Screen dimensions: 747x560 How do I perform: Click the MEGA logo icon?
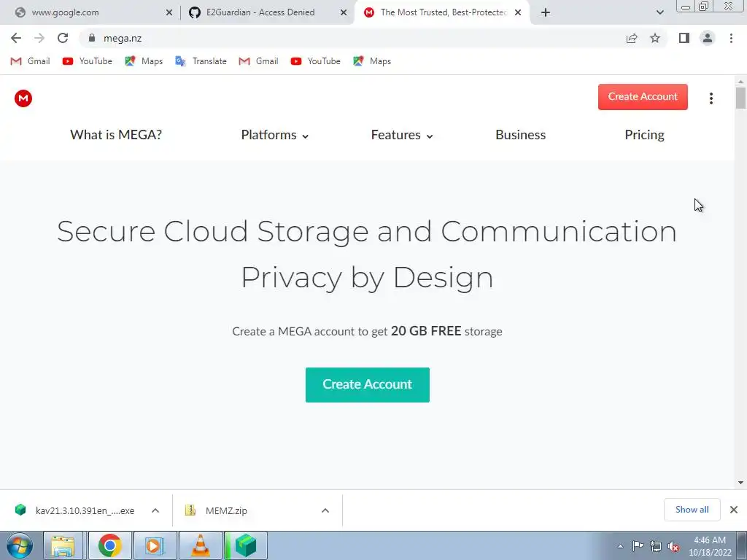[23, 98]
